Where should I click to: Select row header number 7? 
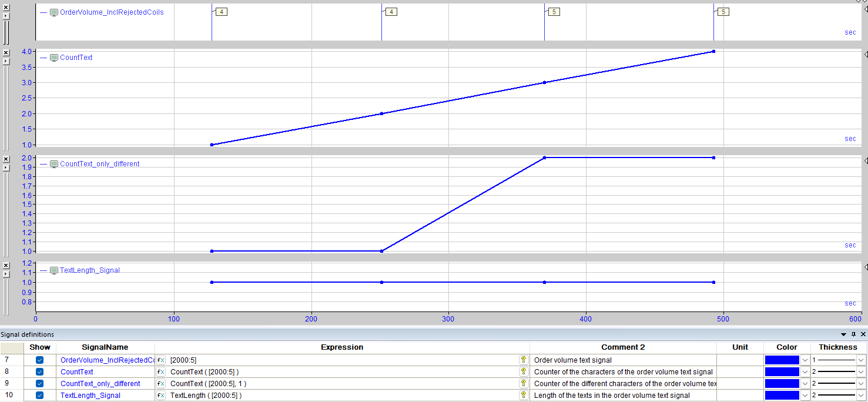click(12, 360)
